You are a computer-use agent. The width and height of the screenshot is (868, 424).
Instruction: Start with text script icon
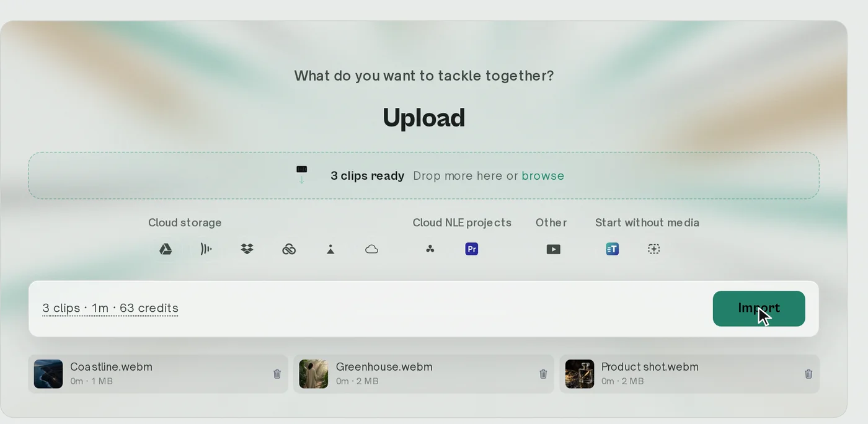613,249
